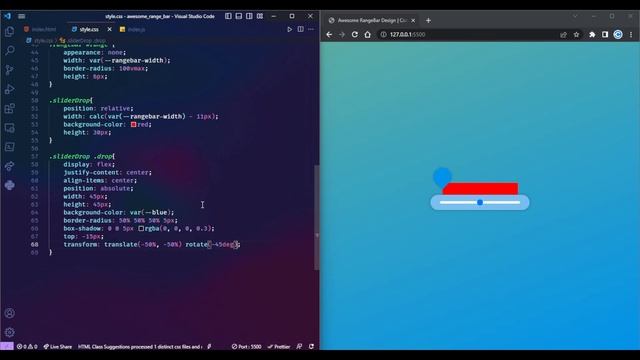640x360 pixels.
Task: Click the editor vertical scrollbar
Action: (316, 217)
